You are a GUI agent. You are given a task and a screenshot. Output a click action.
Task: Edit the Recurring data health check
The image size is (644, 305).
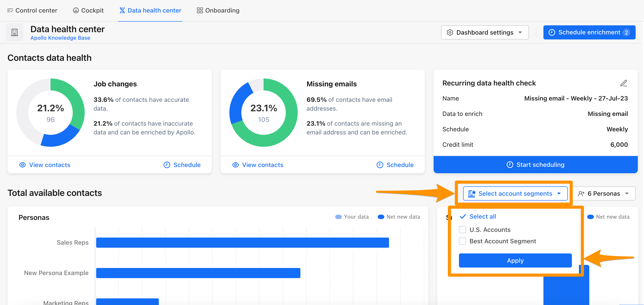[623, 83]
